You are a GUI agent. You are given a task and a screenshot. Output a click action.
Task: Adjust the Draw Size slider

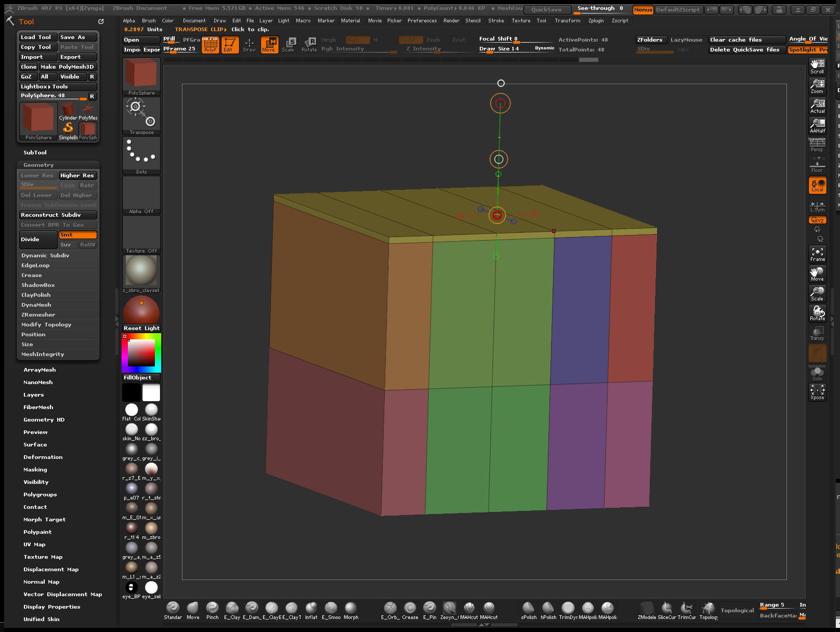(517, 49)
